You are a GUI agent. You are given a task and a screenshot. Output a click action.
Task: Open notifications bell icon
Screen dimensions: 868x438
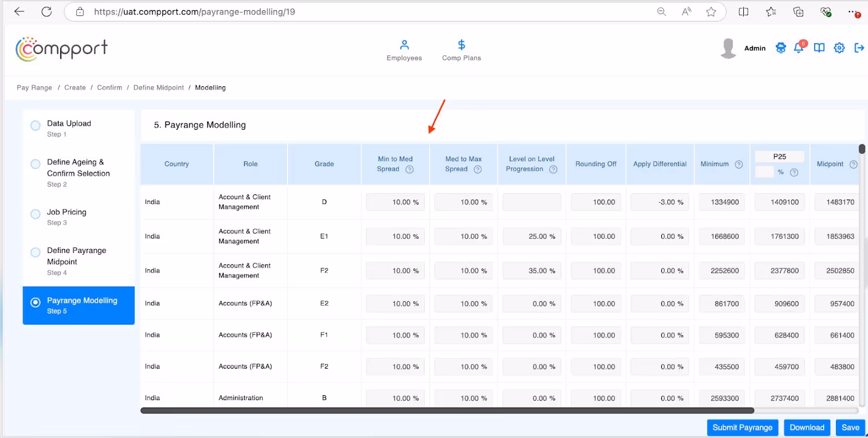[x=799, y=47]
